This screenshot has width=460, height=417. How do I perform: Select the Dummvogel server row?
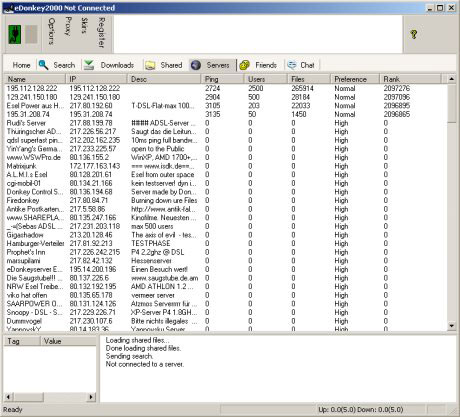[x=225, y=321]
